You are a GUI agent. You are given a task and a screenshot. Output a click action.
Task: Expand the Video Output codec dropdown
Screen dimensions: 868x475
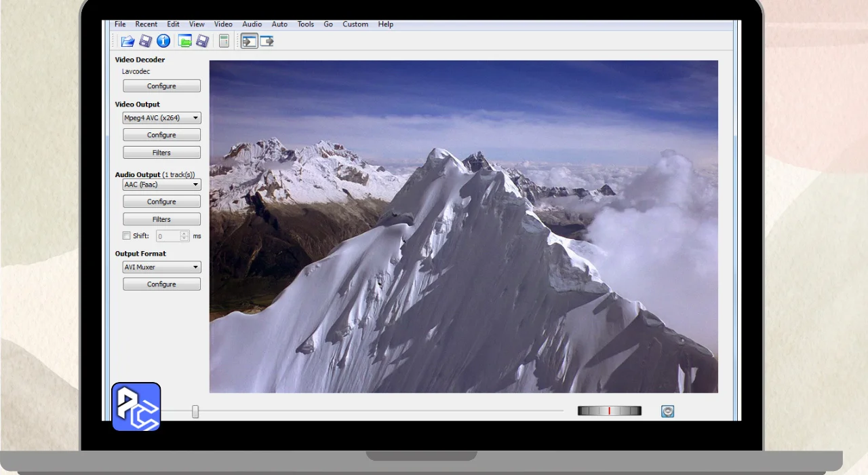pos(161,118)
